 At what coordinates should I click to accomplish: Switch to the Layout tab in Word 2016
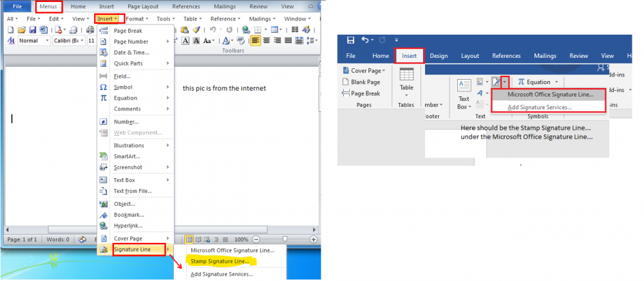(x=470, y=56)
